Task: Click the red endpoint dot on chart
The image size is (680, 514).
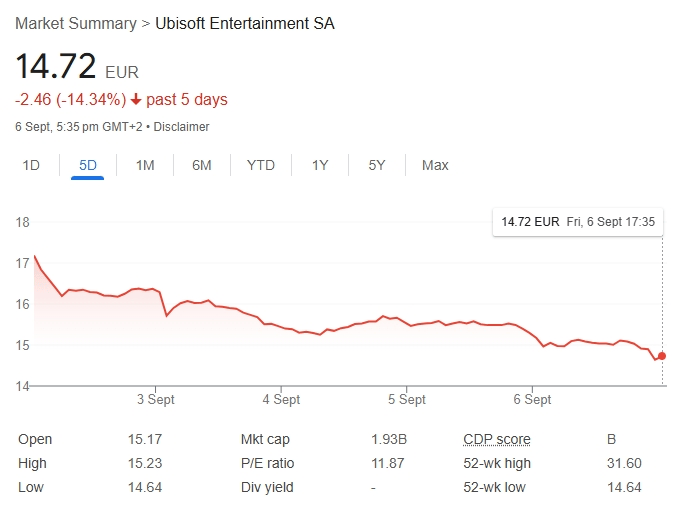Action: point(662,356)
